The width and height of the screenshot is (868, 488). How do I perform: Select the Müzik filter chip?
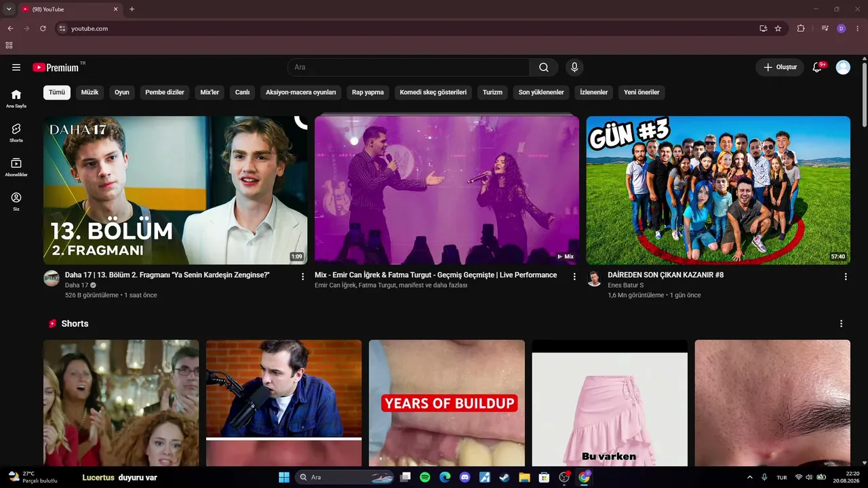[90, 92]
